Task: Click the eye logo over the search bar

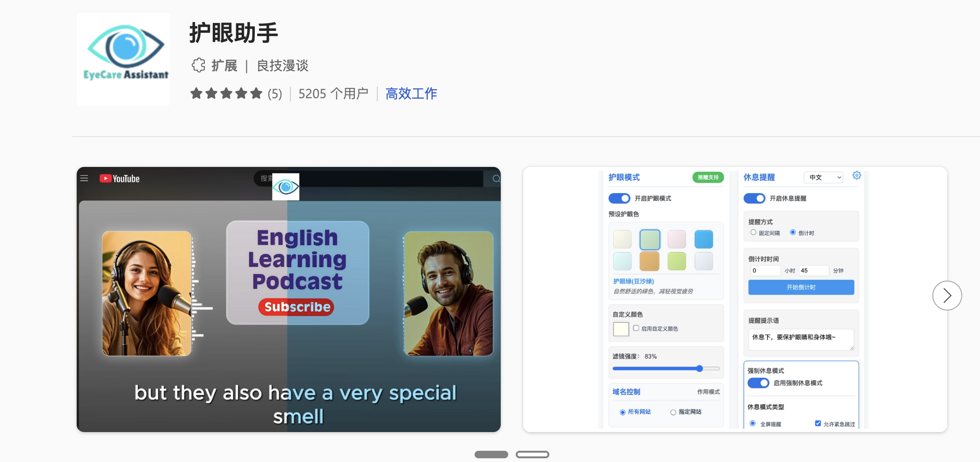Action: (285, 186)
